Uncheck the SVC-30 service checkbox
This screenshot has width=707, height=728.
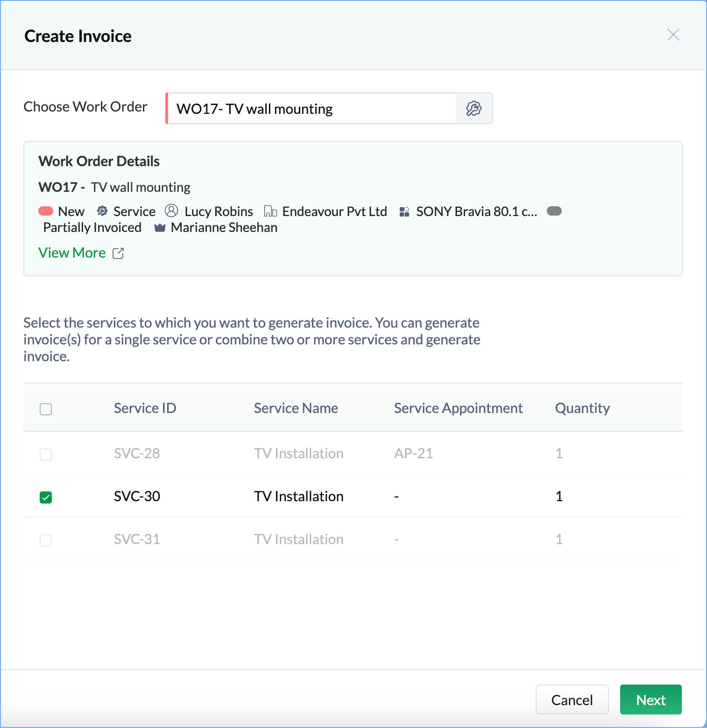[x=46, y=497]
